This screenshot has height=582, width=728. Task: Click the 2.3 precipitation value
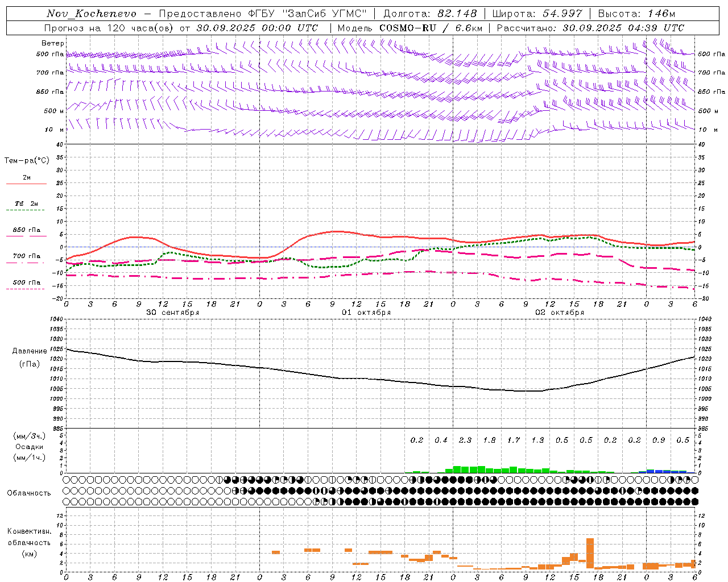[x=465, y=440]
